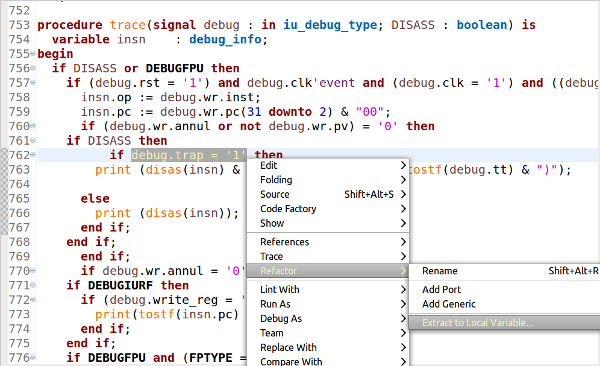
Task: Collapse the fold at line 776
Action: [x=33, y=358]
